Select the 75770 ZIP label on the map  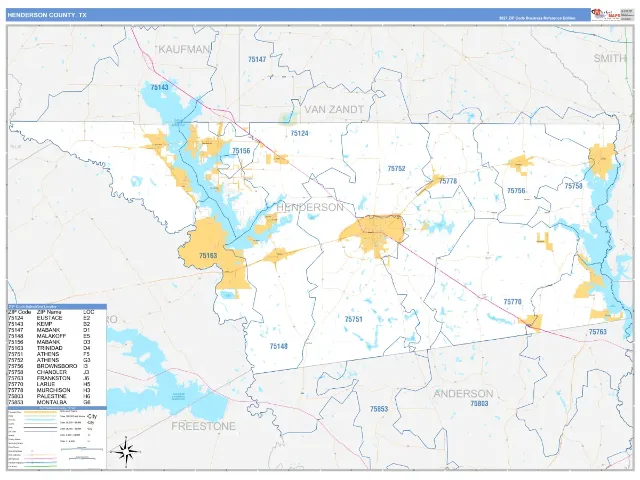(512, 302)
